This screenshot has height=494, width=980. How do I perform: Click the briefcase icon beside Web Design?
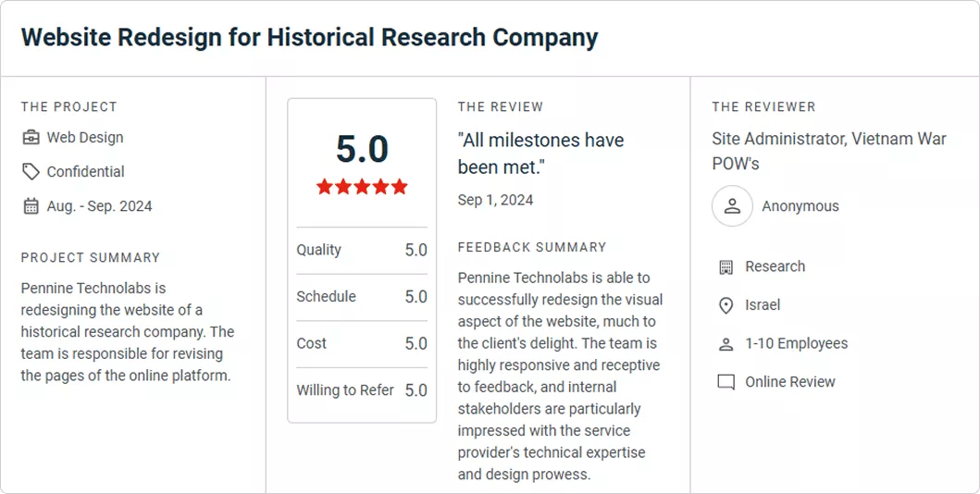[x=31, y=138]
